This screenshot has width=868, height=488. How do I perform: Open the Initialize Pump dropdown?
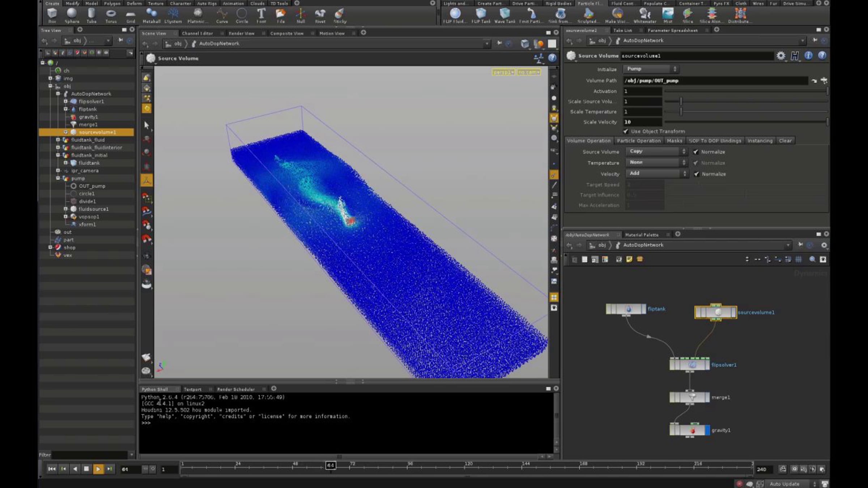(x=650, y=69)
